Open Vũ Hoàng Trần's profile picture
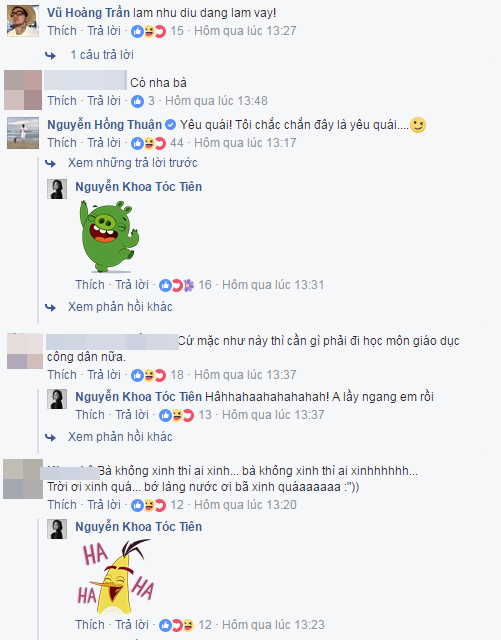Image resolution: width=501 pixels, height=640 pixels. tap(23, 21)
